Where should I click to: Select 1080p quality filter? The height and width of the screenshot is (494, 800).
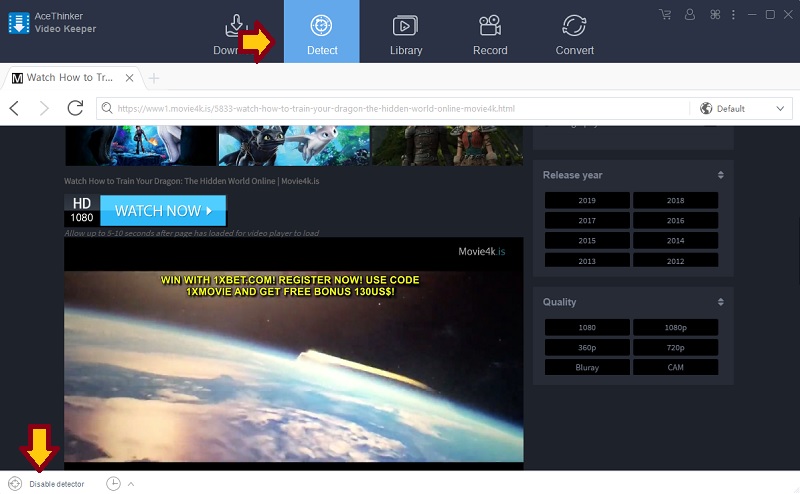coord(676,328)
